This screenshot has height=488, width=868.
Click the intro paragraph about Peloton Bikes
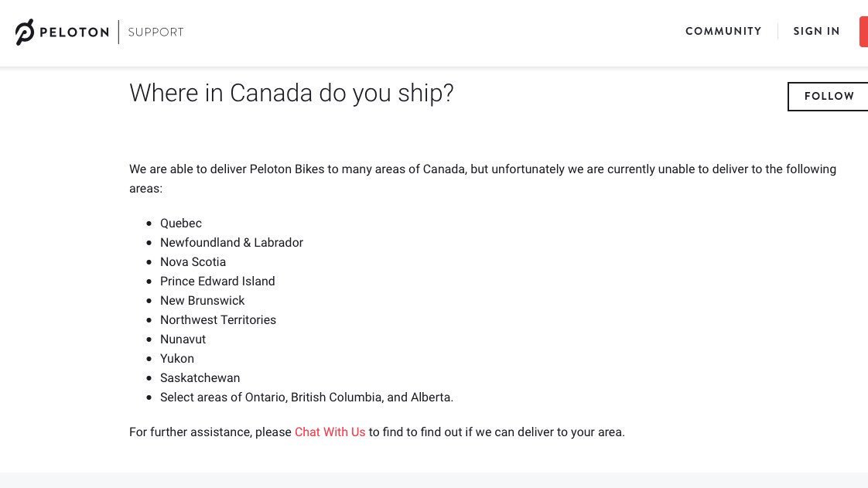pyautogui.click(x=483, y=179)
